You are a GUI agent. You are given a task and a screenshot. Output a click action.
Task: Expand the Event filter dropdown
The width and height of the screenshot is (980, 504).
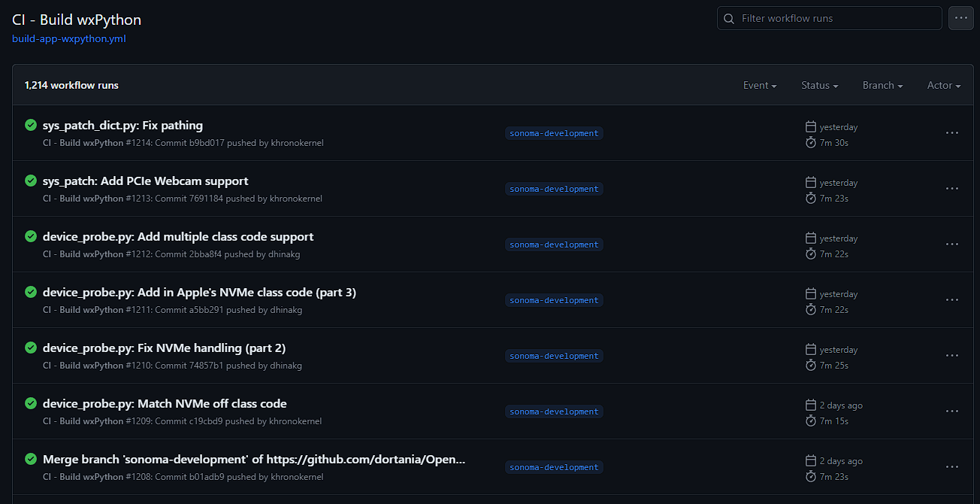[760, 85]
